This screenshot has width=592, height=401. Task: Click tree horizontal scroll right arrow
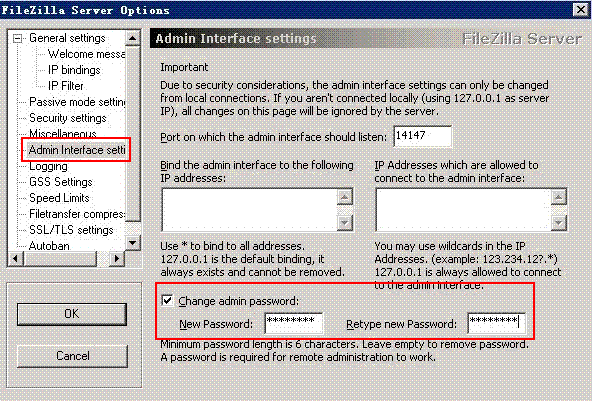tap(117, 259)
